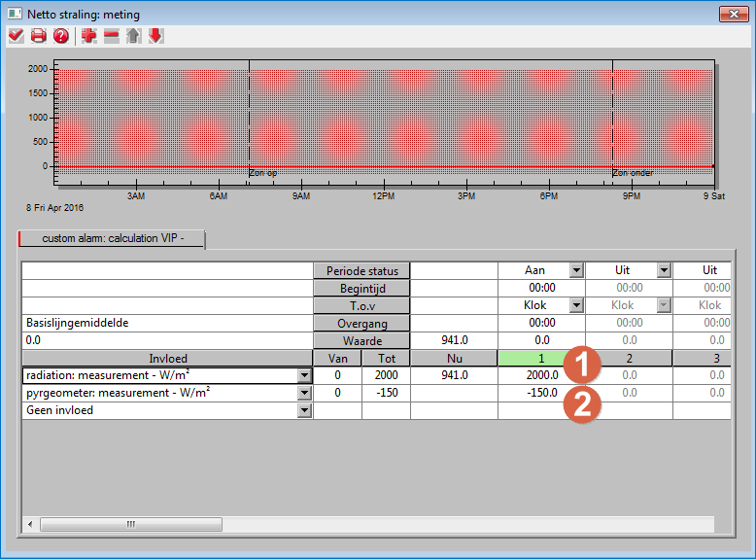Click pyrgeometer row Tot value -150
Image resolution: width=756 pixels, height=559 pixels.
point(386,393)
